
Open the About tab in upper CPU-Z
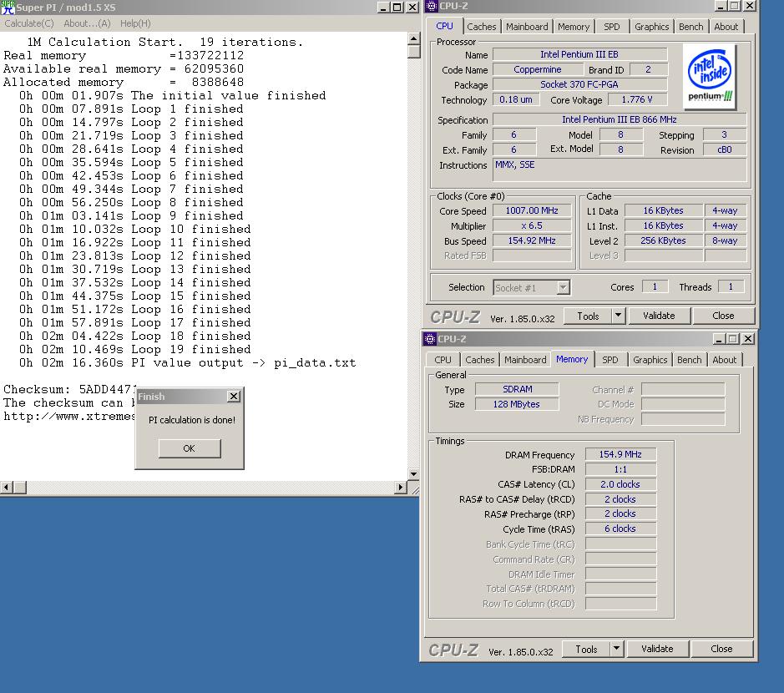click(x=726, y=27)
